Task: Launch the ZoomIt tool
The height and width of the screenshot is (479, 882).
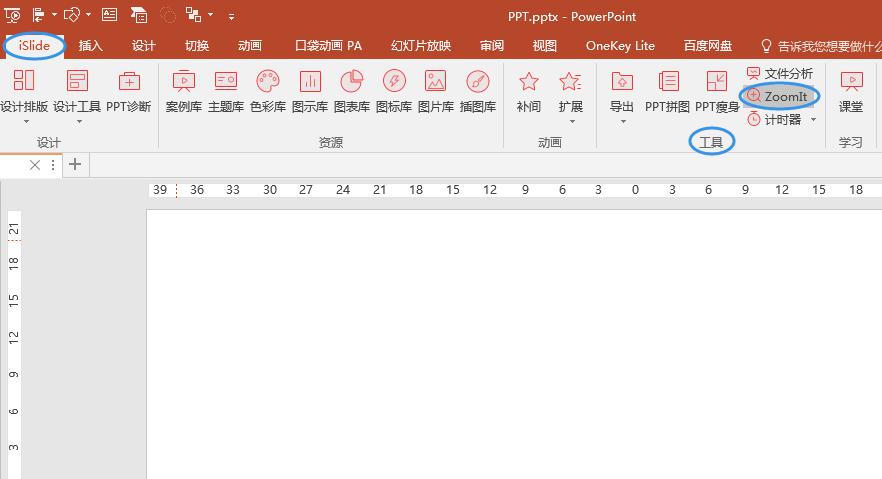Action: (x=779, y=96)
